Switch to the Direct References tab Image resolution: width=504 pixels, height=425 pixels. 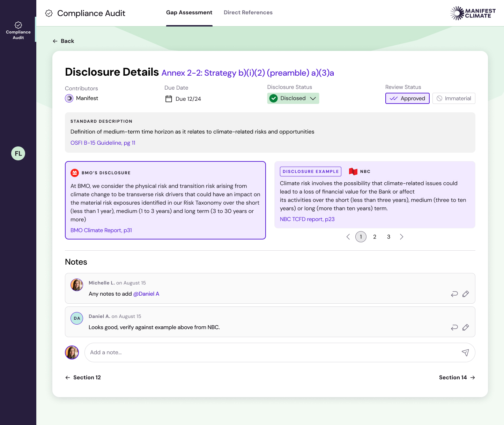tap(248, 13)
